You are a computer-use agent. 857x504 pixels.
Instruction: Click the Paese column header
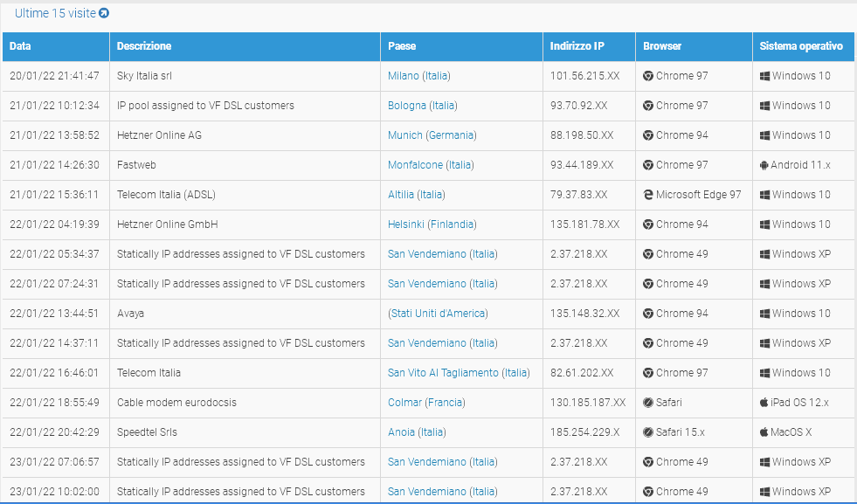[462, 46]
